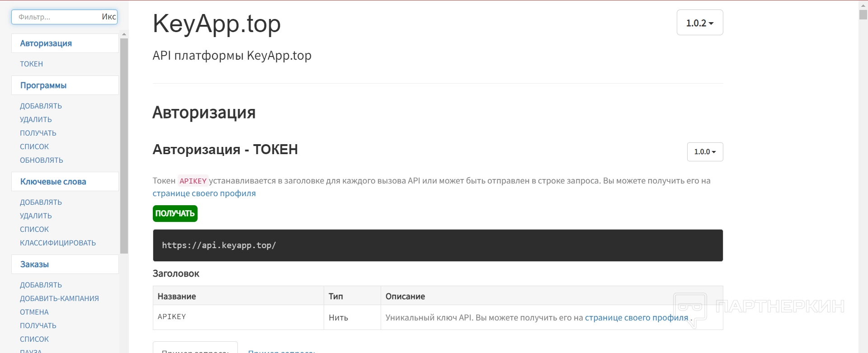The height and width of the screenshot is (353, 868).
Task: Click the subtitle 'API платформы KeyApp.top'
Action: (x=232, y=56)
